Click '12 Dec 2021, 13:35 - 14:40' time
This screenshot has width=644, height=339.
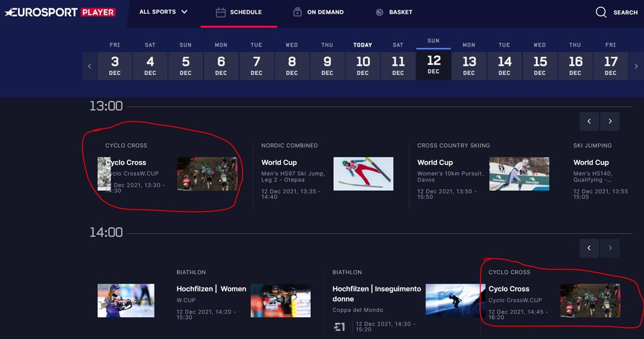(x=291, y=194)
